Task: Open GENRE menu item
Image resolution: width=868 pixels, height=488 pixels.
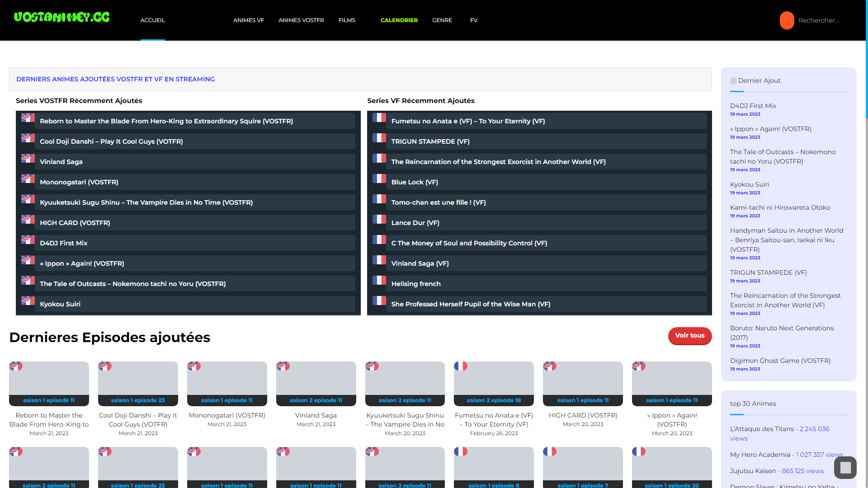Action: [442, 20]
